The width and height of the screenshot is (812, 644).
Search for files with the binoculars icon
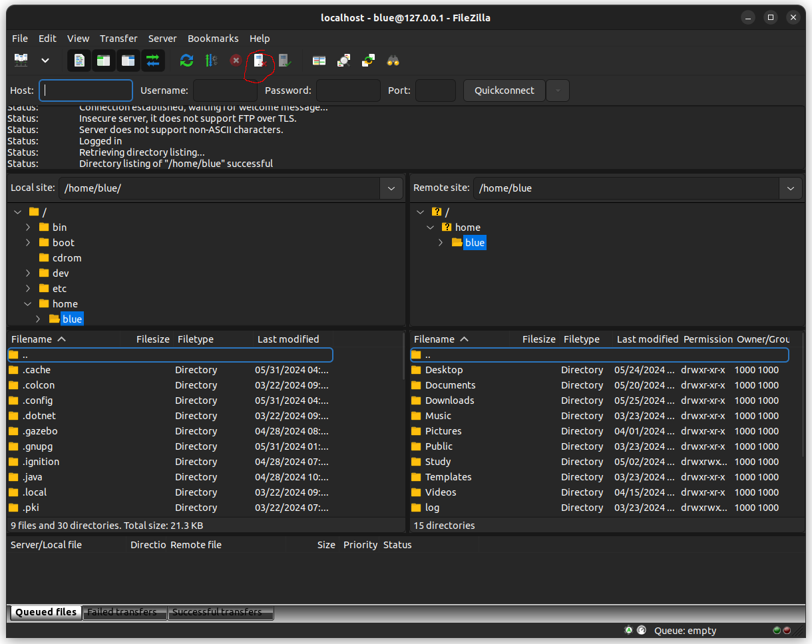pos(393,61)
